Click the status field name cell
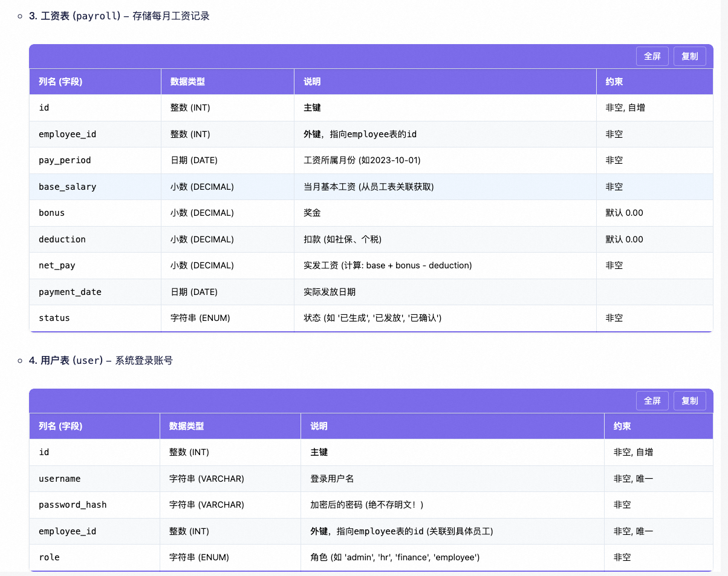The height and width of the screenshot is (576, 728). [x=95, y=318]
